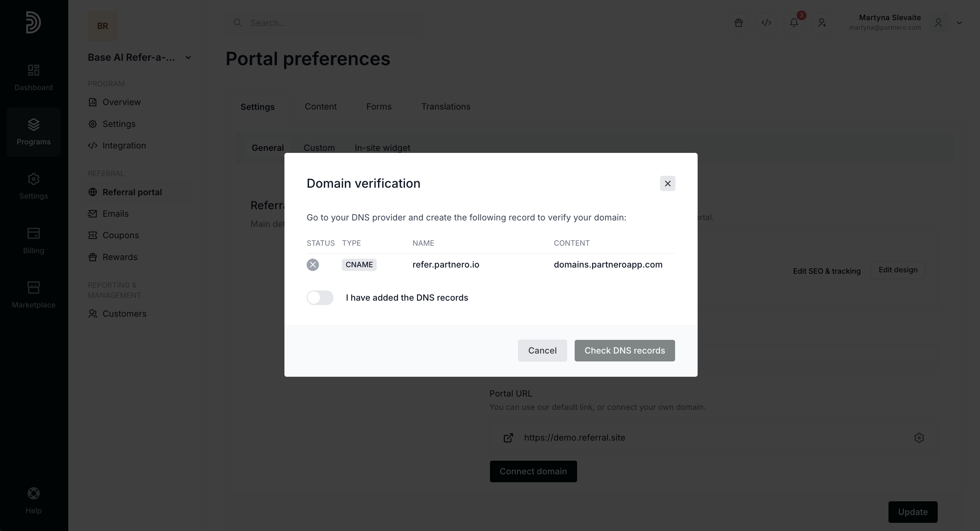Image resolution: width=980 pixels, height=531 pixels.
Task: Switch to the Translations tab
Action: pyautogui.click(x=446, y=107)
